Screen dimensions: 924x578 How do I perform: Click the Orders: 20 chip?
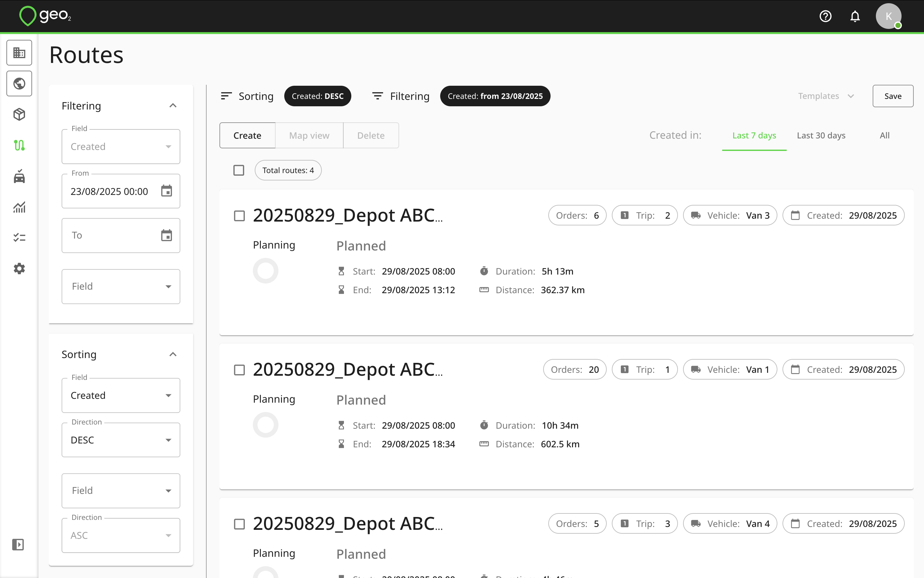tap(575, 369)
